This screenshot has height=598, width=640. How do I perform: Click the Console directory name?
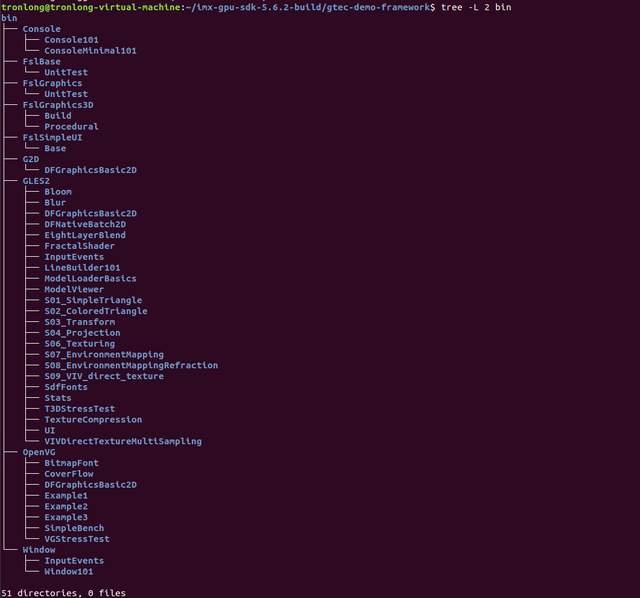(41, 29)
